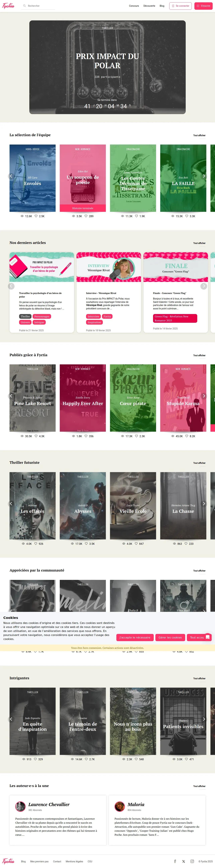Click the search magnifier icon

tap(25, 6)
